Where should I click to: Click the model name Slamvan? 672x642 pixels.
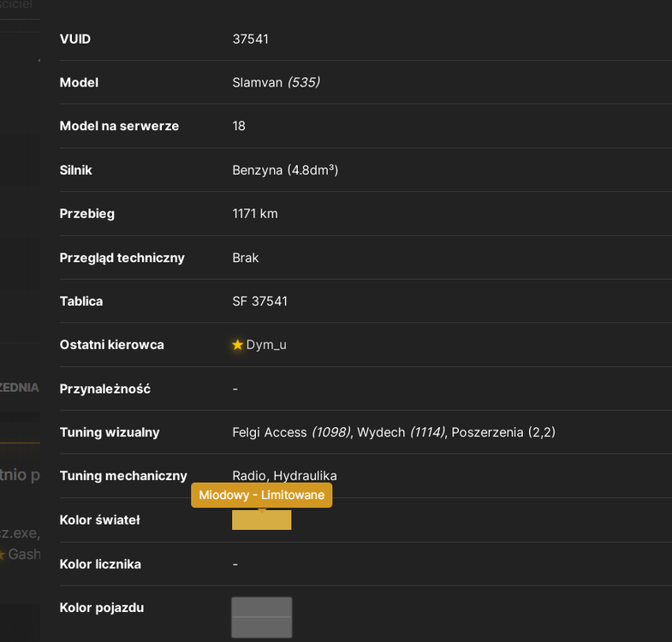(257, 82)
